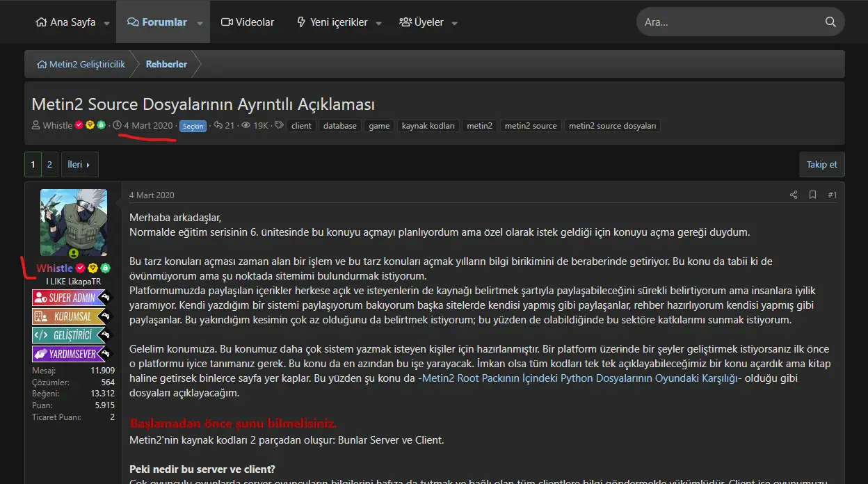Focus the Ara... search field
Viewport: 868px width, 484px height.
click(x=730, y=22)
